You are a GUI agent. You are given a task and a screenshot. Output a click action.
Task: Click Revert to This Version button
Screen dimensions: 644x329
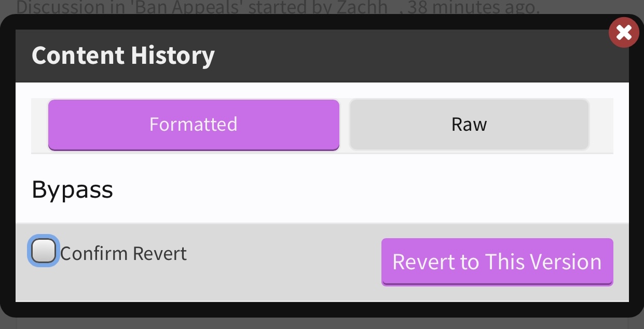tap(497, 262)
